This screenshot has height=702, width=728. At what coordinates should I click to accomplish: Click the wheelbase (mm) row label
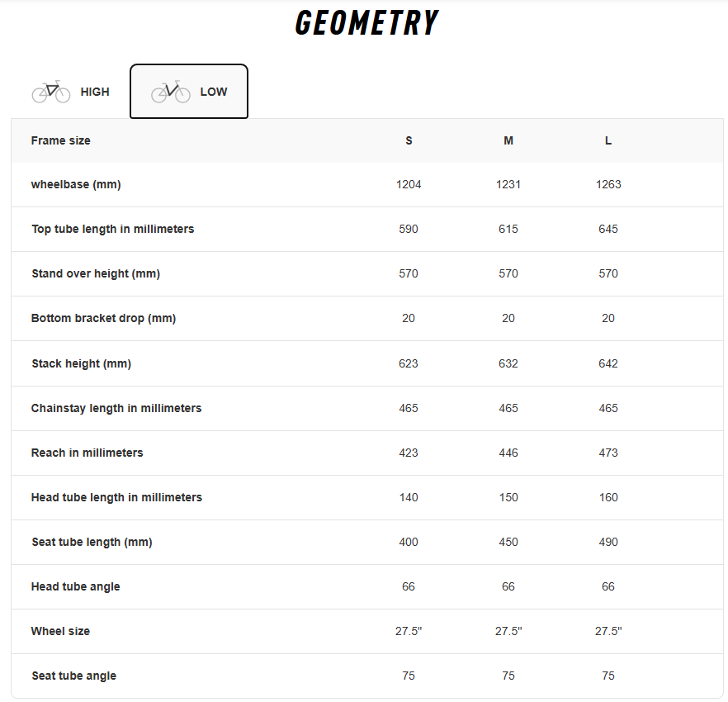tap(76, 184)
